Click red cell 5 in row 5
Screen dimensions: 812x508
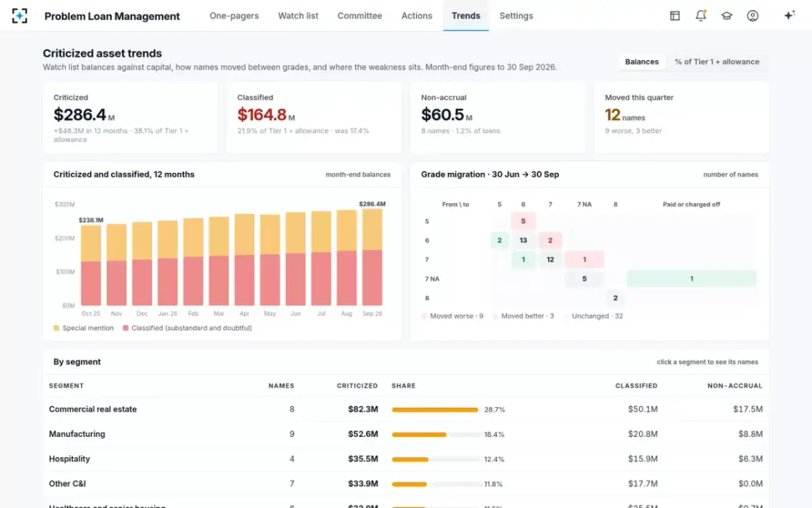pos(523,221)
